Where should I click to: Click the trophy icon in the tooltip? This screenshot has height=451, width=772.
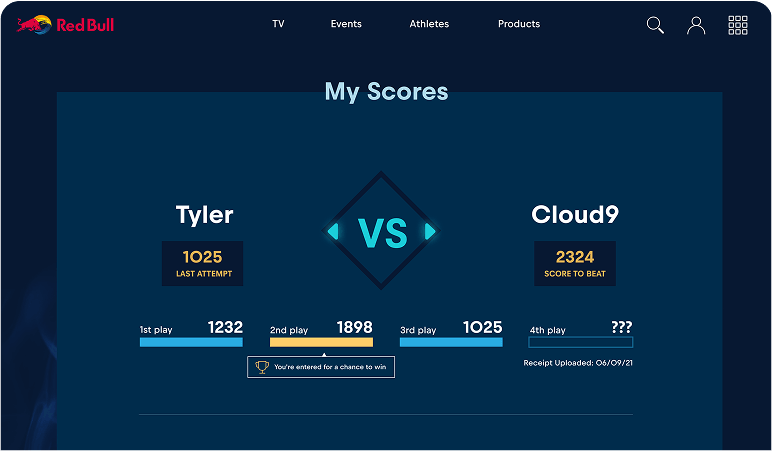262,367
